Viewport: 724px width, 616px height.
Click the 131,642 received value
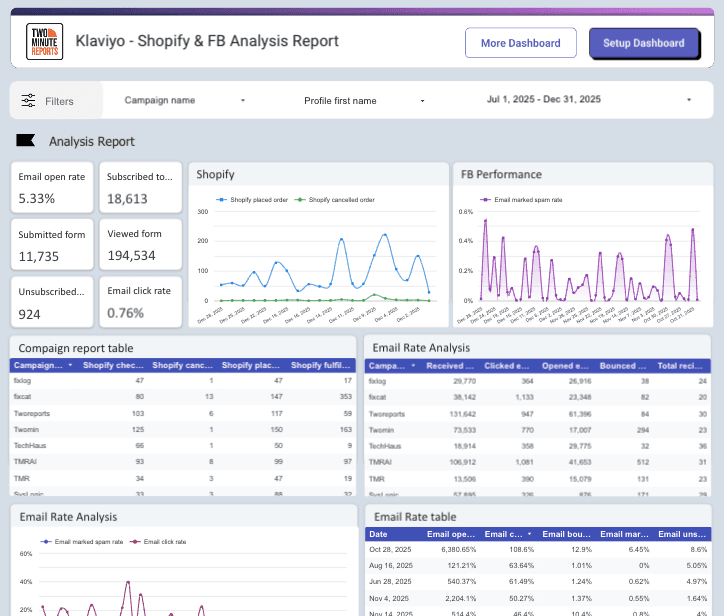[463, 414]
